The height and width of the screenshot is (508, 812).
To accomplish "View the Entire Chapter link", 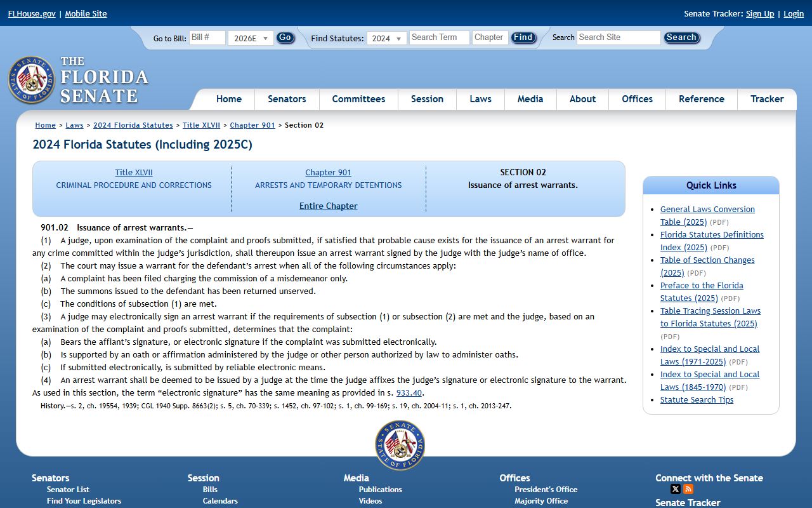I will pyautogui.click(x=329, y=206).
